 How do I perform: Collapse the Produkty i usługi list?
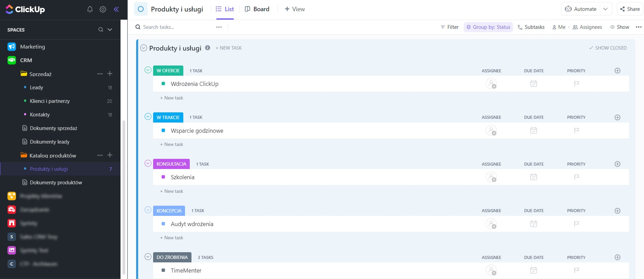point(143,48)
